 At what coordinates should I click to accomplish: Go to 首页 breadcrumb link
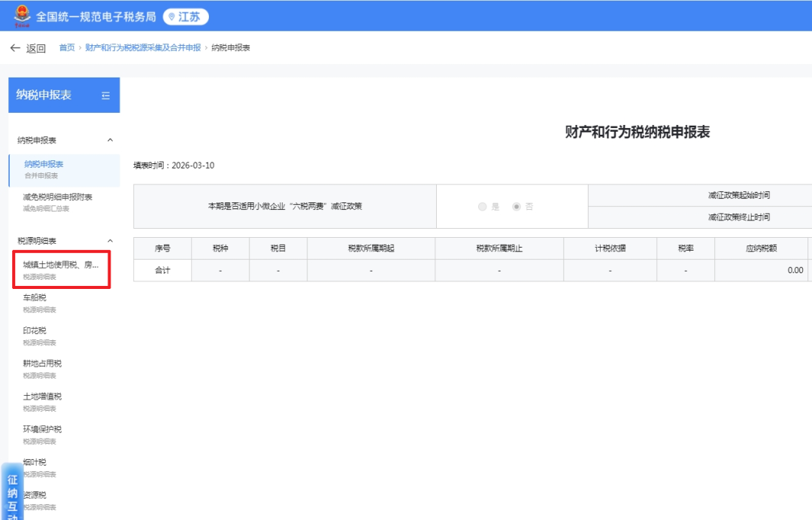click(67, 47)
